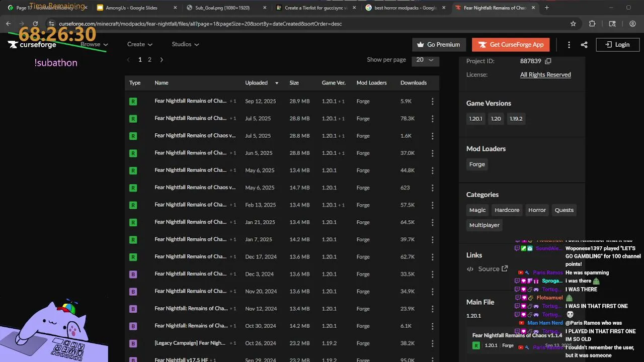Screen dimensions: 644x362
Task: Expand the Browse menu
Action: tap(94, 44)
